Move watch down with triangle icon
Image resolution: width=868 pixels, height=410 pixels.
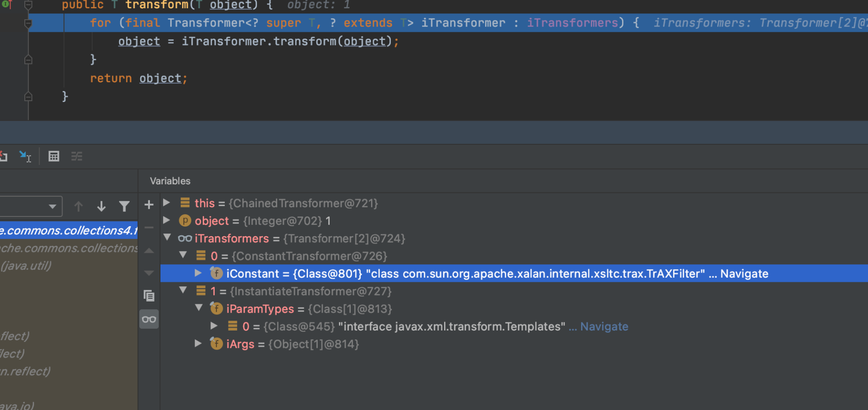pyautogui.click(x=149, y=273)
